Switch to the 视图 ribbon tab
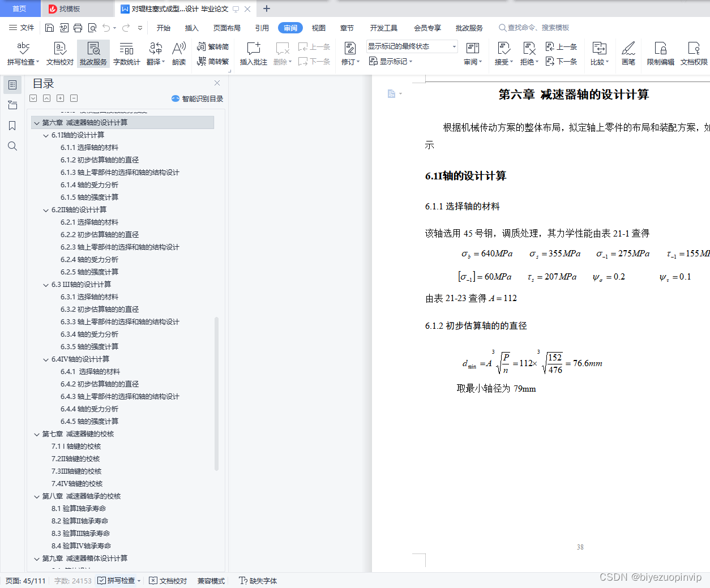This screenshot has height=588, width=710. (x=318, y=27)
